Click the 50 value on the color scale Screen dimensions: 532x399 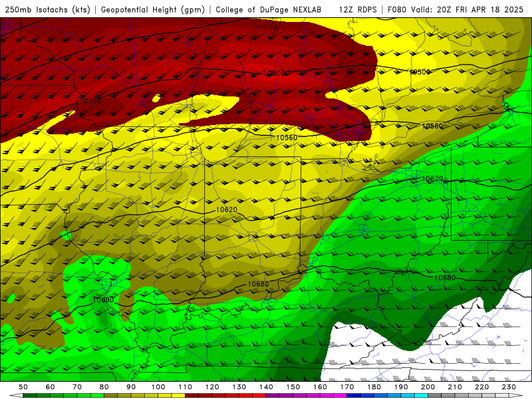pos(23,387)
